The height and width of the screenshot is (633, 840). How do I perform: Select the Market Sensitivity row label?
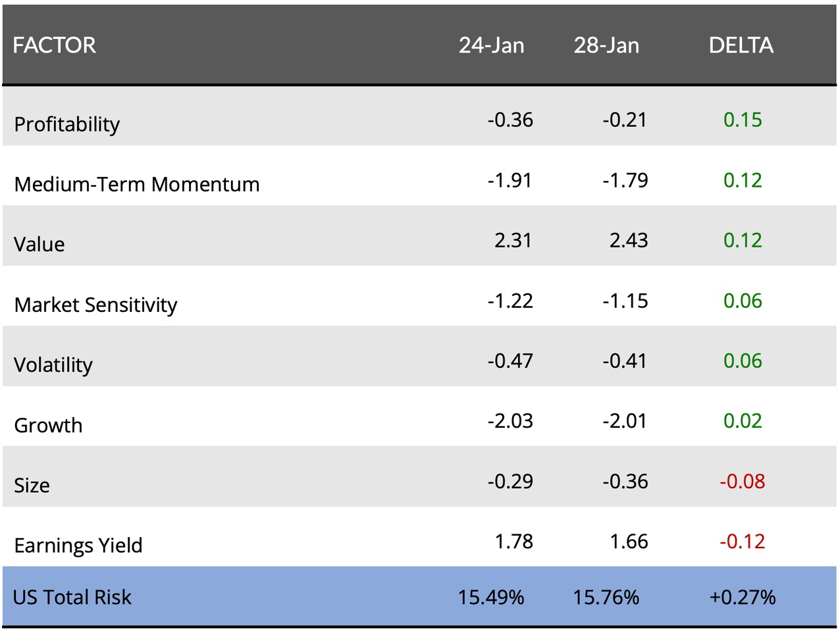(x=95, y=305)
